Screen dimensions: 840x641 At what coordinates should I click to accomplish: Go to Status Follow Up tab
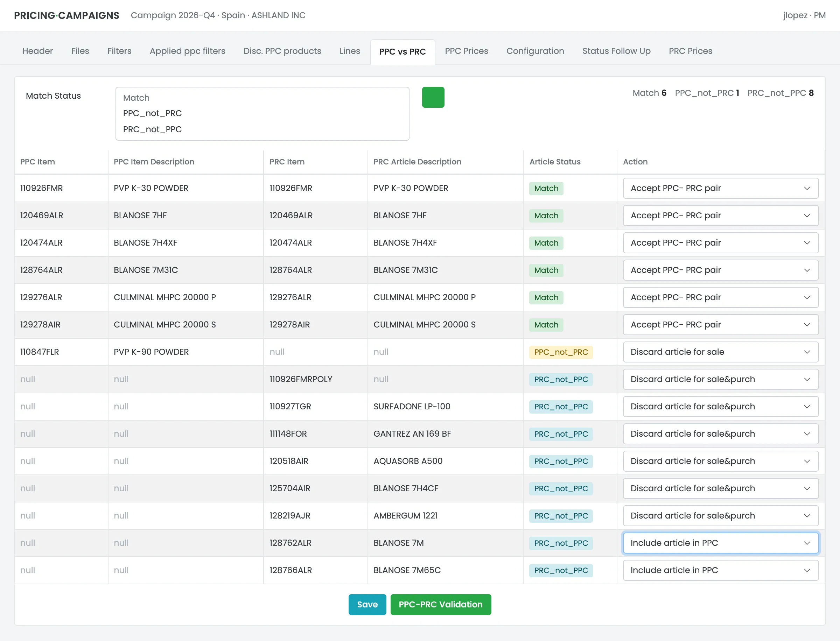point(616,51)
